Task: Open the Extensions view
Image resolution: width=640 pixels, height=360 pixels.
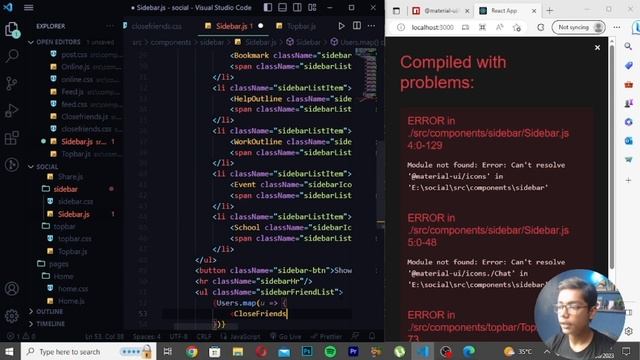Action: click(x=11, y=138)
